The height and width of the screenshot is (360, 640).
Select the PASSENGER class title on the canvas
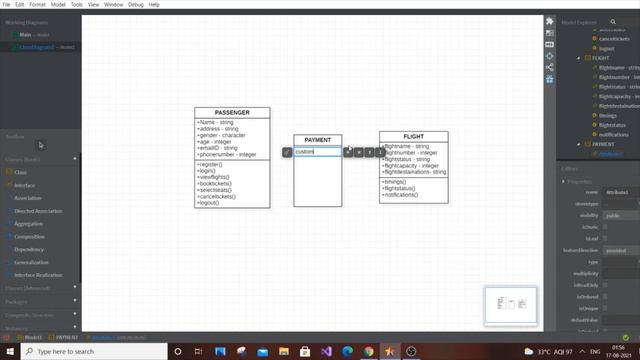click(x=232, y=113)
